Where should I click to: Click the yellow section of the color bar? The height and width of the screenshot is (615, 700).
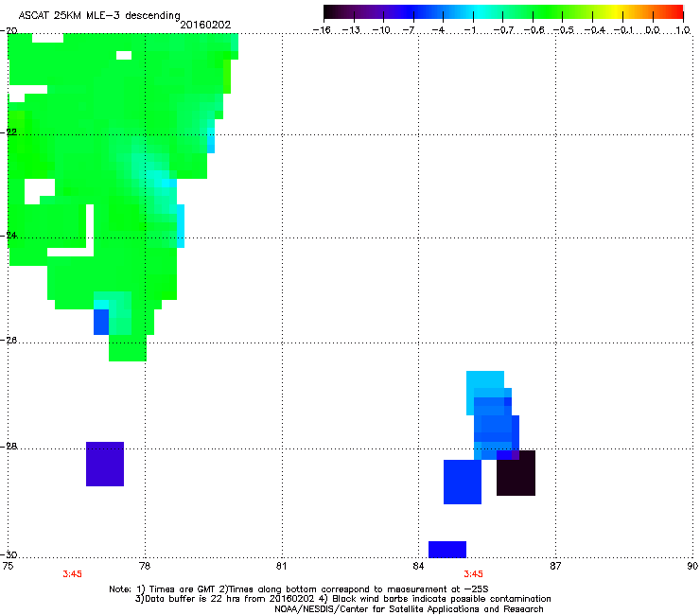pyautogui.click(x=616, y=12)
